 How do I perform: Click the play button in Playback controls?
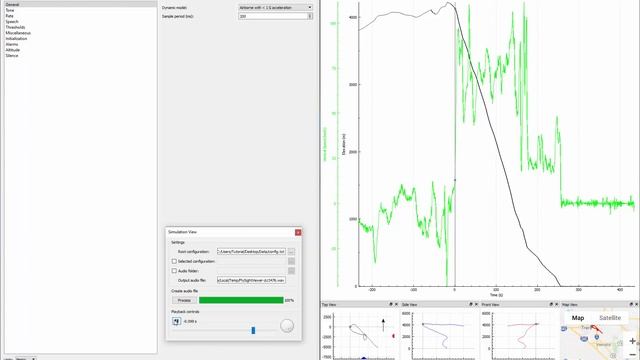click(176, 322)
